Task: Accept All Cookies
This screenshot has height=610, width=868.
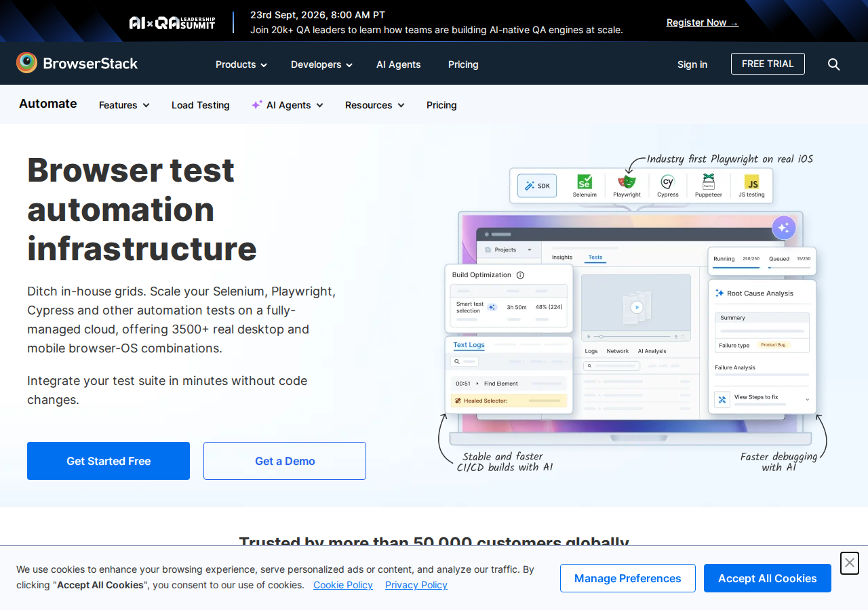Action: [768, 578]
